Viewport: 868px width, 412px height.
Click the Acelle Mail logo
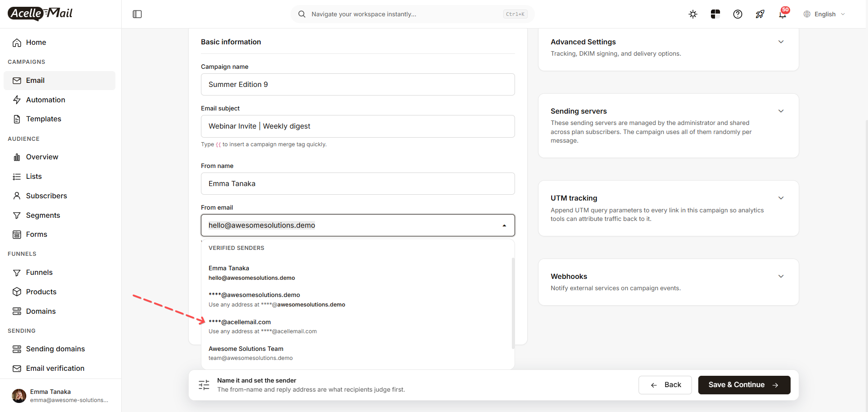(x=40, y=14)
